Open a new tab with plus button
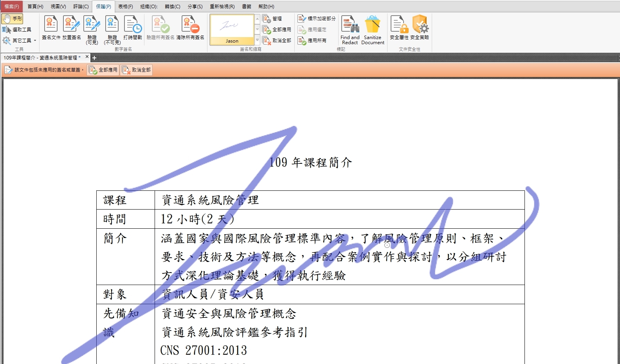Image resolution: width=620 pixels, height=364 pixels. (94, 58)
